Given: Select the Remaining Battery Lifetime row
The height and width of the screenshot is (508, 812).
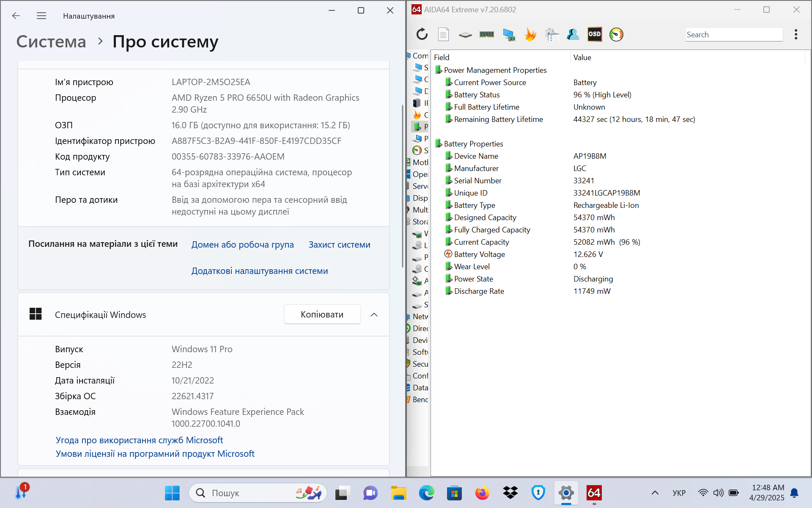Looking at the screenshot, I should click(617, 119).
